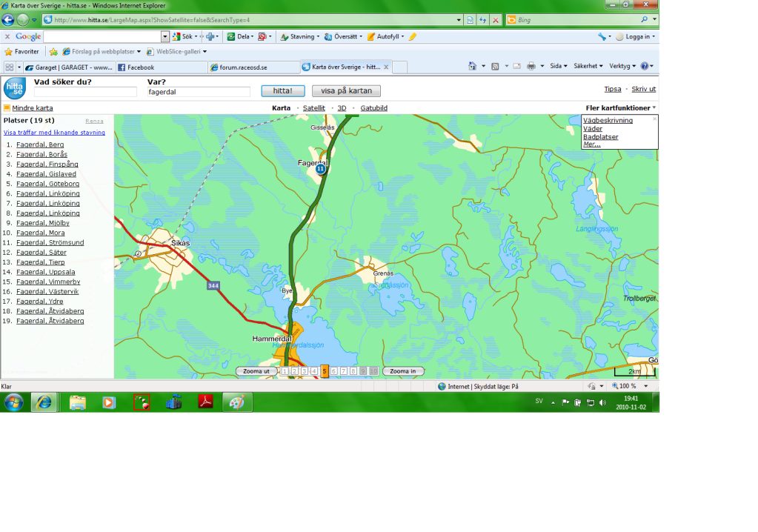Switch map view to Gatubild
The height and width of the screenshot is (532, 758).
tap(373, 108)
